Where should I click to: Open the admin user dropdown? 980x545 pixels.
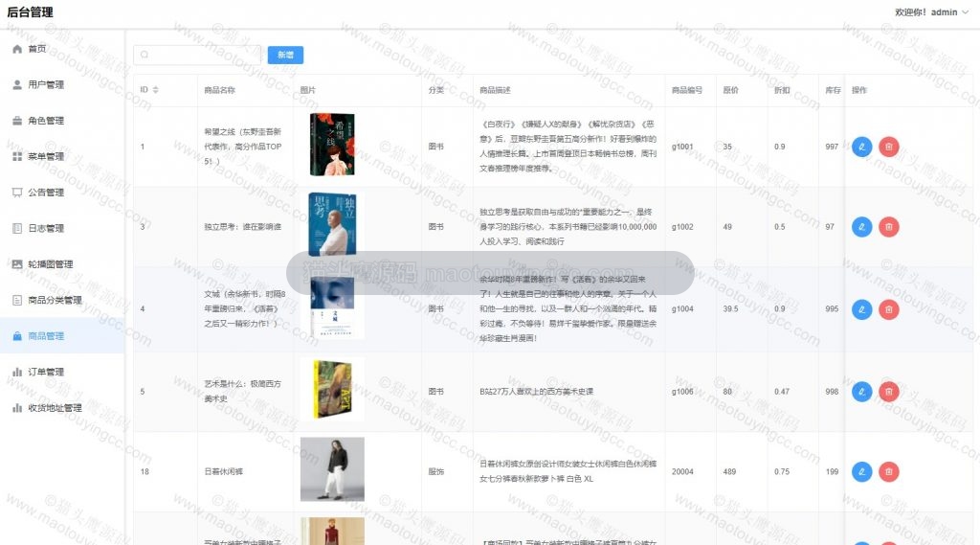pyautogui.click(x=930, y=11)
